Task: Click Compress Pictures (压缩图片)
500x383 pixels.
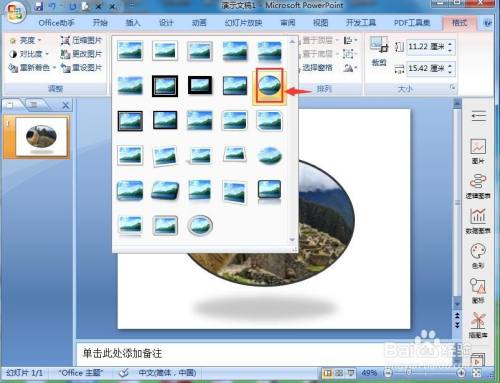Action: pyautogui.click(x=81, y=41)
